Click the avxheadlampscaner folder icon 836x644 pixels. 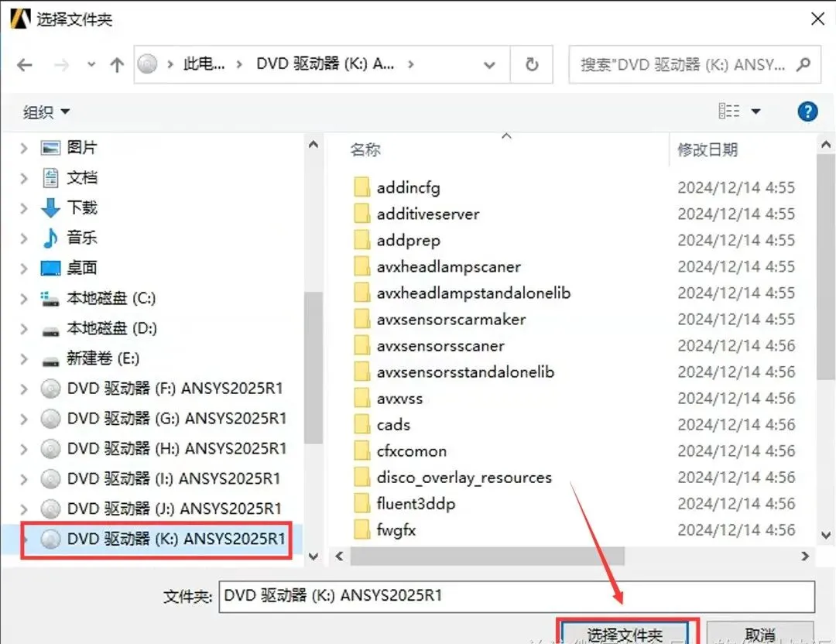coord(361,266)
